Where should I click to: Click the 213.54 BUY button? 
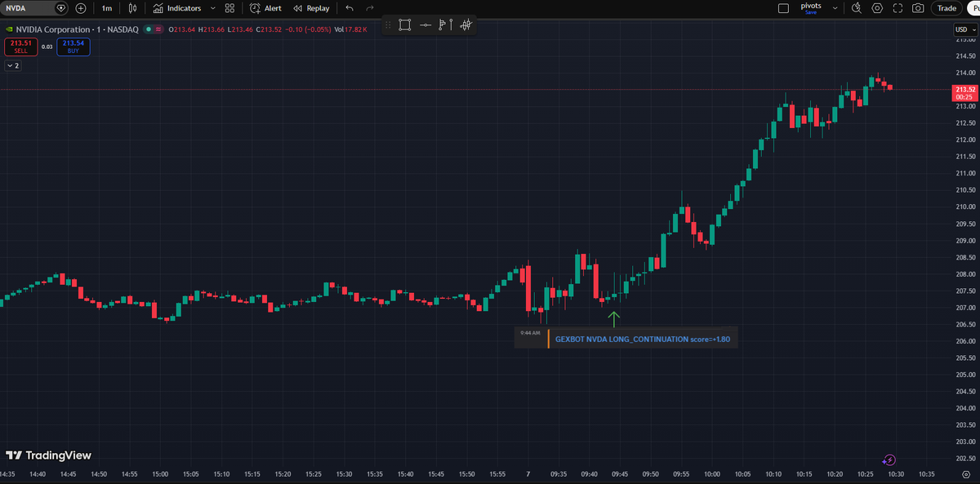[73, 47]
